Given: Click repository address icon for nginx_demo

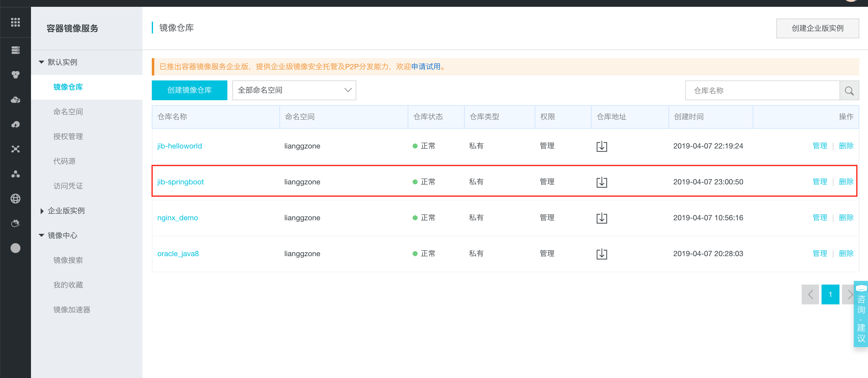Looking at the screenshot, I should (x=602, y=218).
